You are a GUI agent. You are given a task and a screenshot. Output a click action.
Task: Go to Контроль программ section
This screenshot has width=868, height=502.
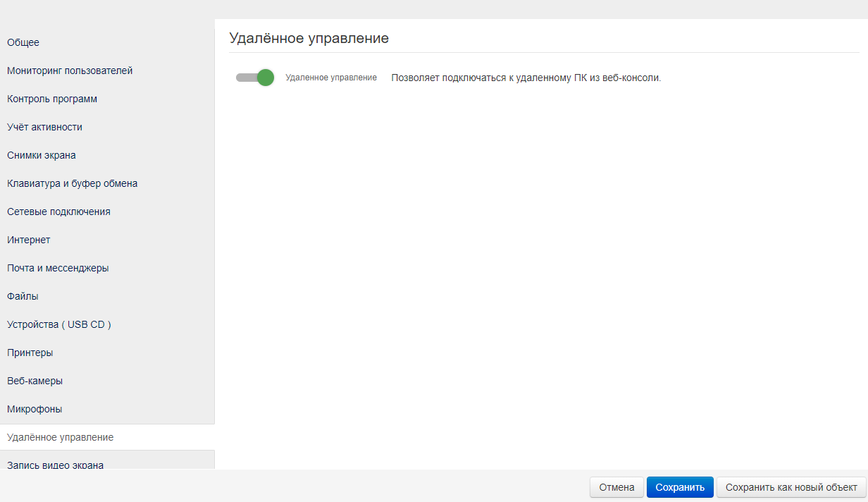(x=52, y=99)
